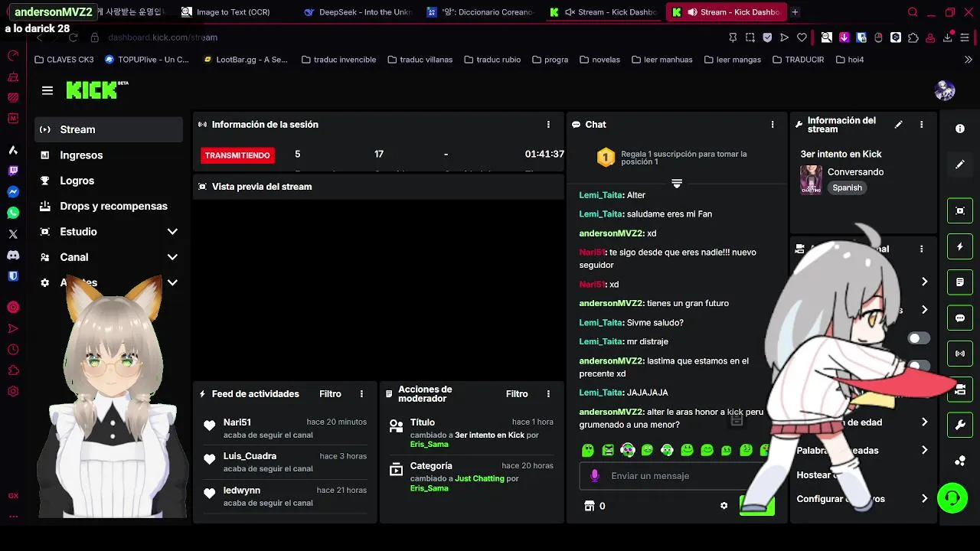Open Twitch in the browser sidebar
Screen dimensions: 980x551
(13, 171)
